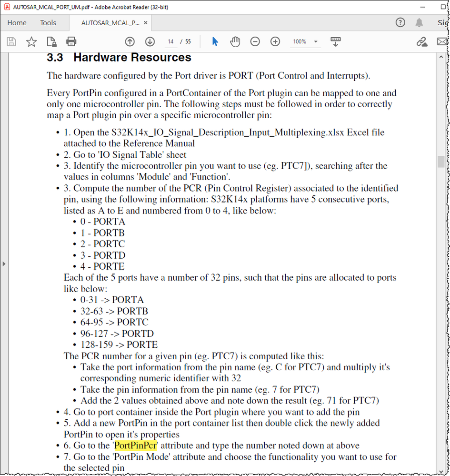Bookmark document with star icon
The height and width of the screenshot is (476, 450).
pos(31,41)
